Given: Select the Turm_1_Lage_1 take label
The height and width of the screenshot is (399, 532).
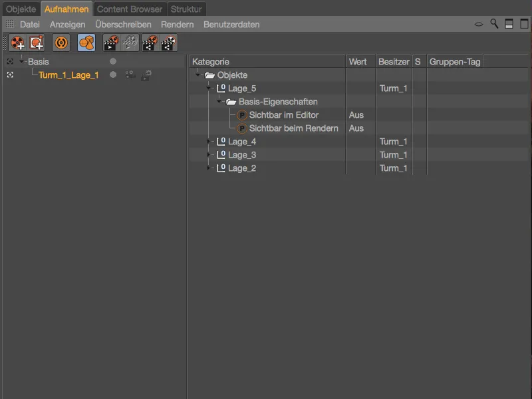Looking at the screenshot, I should click(x=68, y=75).
